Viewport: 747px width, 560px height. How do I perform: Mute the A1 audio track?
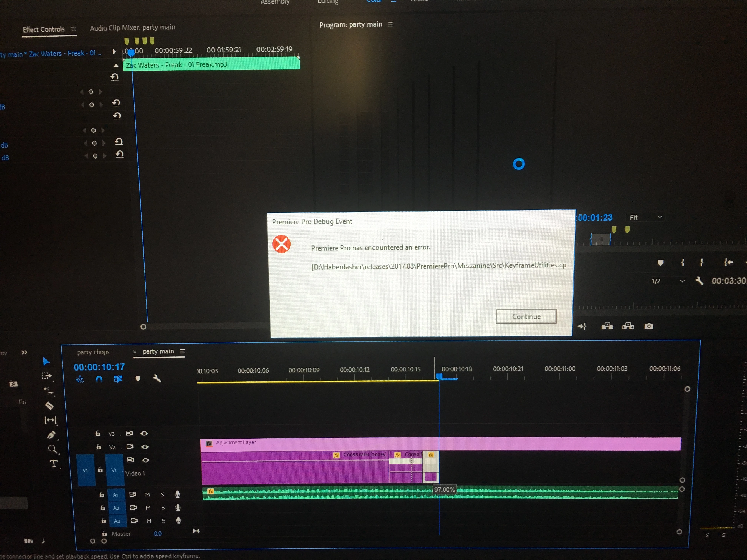coord(147,495)
